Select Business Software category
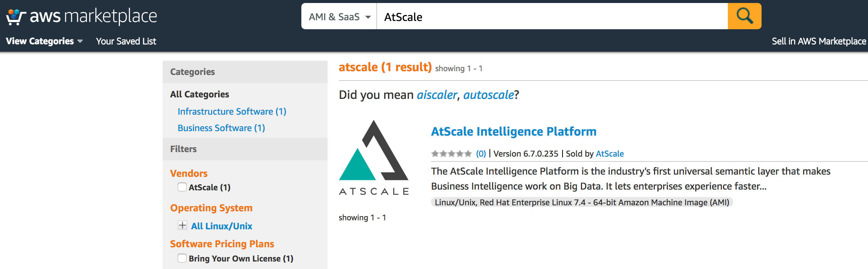Screen dimensions: 868x269 tap(221, 128)
